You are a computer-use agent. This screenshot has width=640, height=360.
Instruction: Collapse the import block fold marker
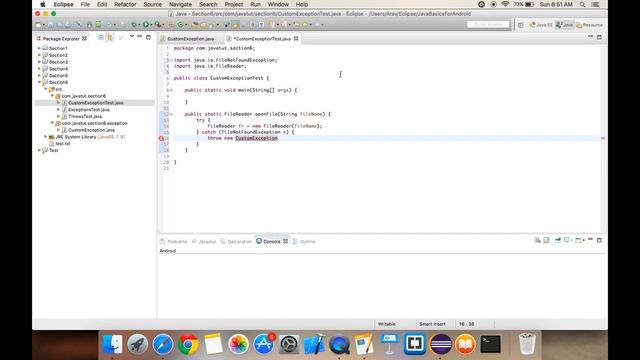(171, 60)
